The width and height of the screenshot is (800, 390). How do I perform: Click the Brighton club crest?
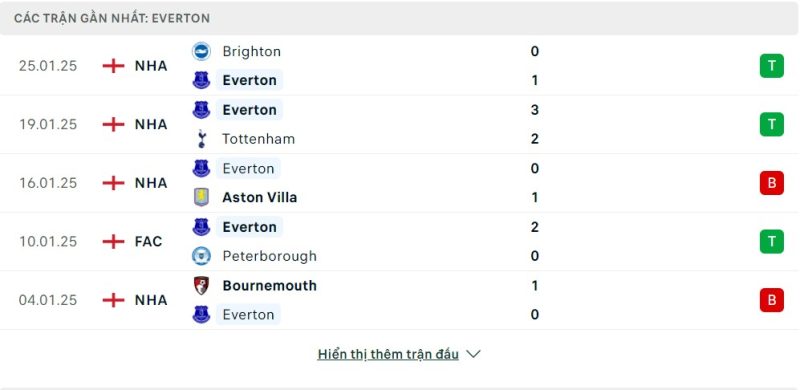pos(201,51)
